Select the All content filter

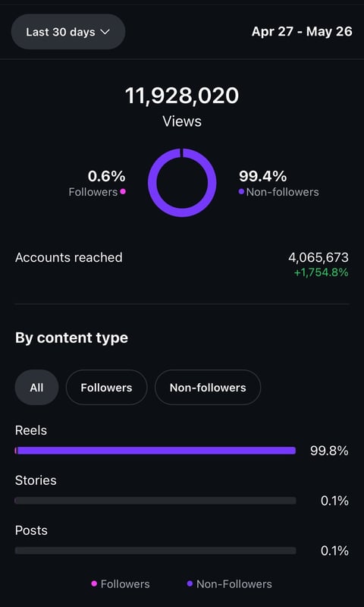pyautogui.click(x=36, y=388)
